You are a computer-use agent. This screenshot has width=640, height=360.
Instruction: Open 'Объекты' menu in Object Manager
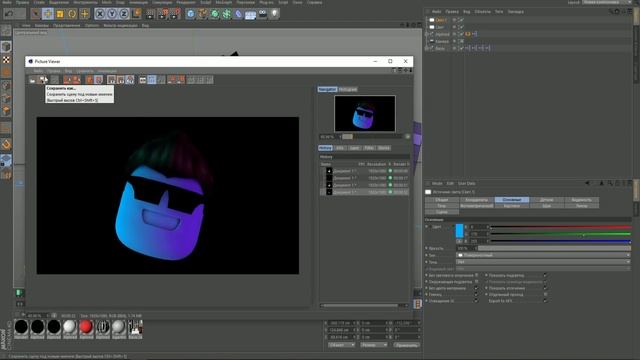coord(482,12)
